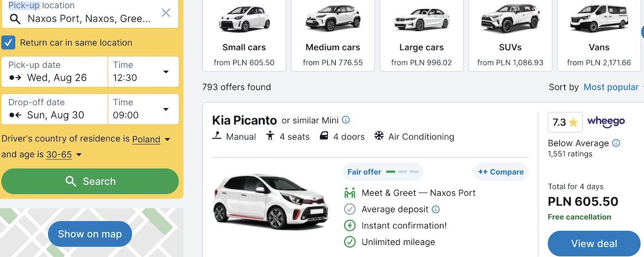Select the Small cars category

click(x=244, y=36)
